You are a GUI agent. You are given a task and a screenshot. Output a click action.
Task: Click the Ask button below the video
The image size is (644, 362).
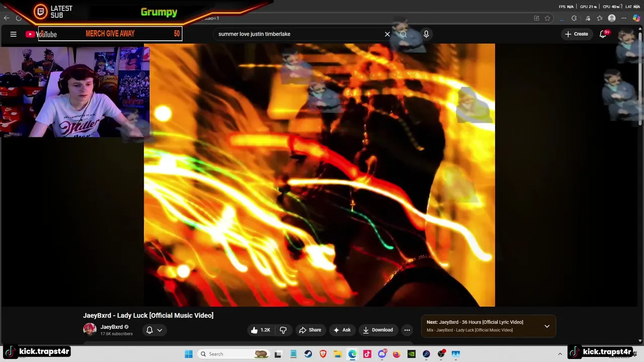click(x=342, y=330)
